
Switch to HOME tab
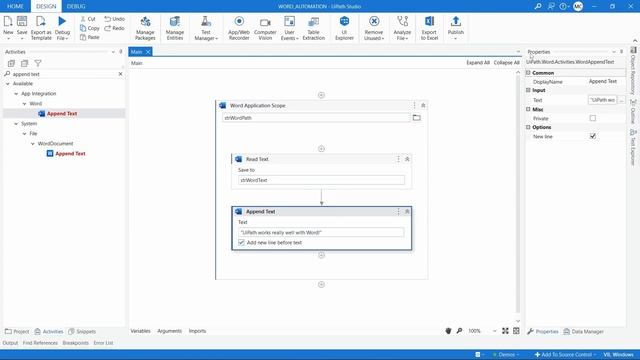coord(15,6)
